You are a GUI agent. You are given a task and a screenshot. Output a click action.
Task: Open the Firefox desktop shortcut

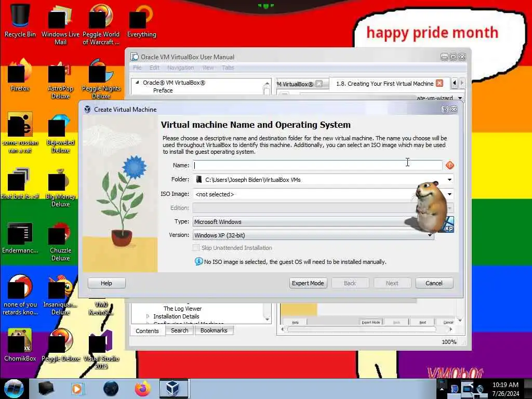point(20,75)
